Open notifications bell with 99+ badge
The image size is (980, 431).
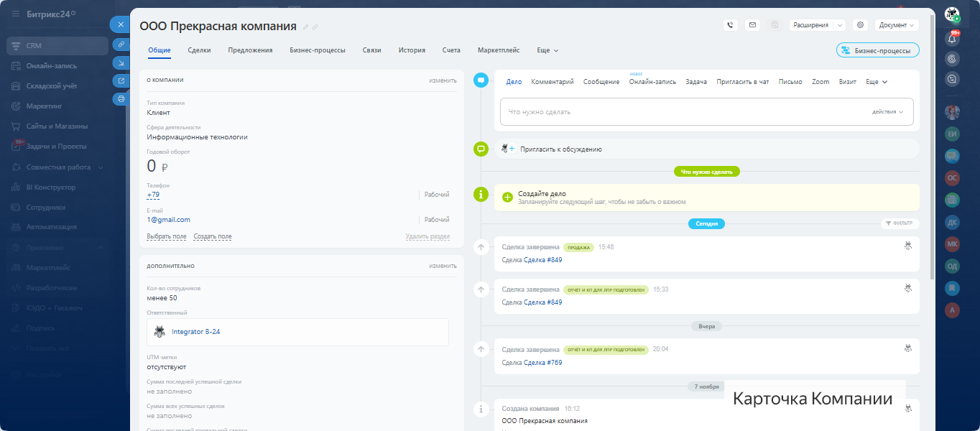pos(952,39)
